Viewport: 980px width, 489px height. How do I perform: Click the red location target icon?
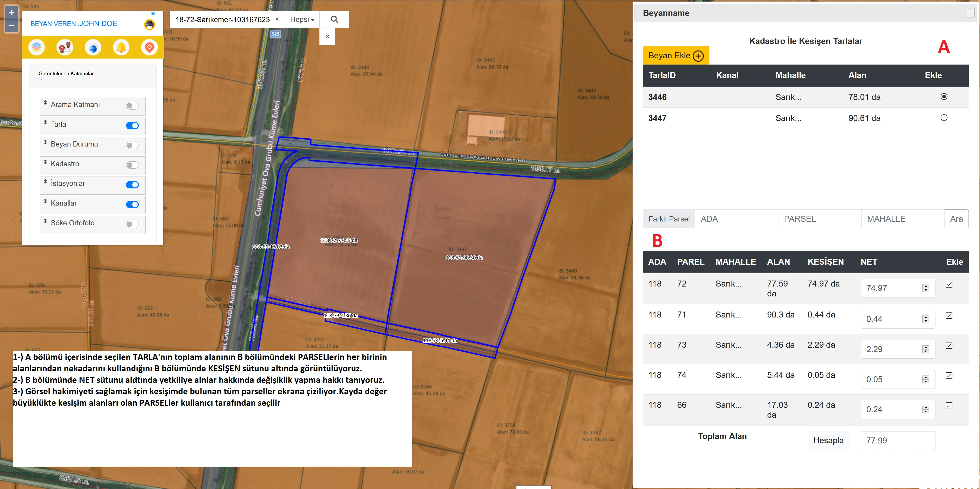pos(149,48)
